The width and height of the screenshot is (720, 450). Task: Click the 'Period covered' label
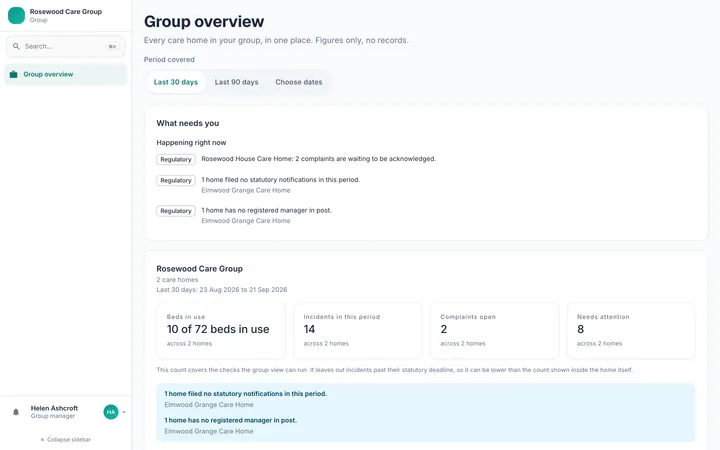point(169,60)
